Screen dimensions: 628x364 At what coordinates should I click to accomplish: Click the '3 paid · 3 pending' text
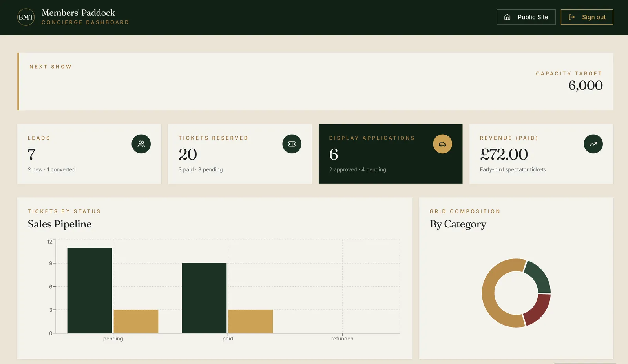201,169
